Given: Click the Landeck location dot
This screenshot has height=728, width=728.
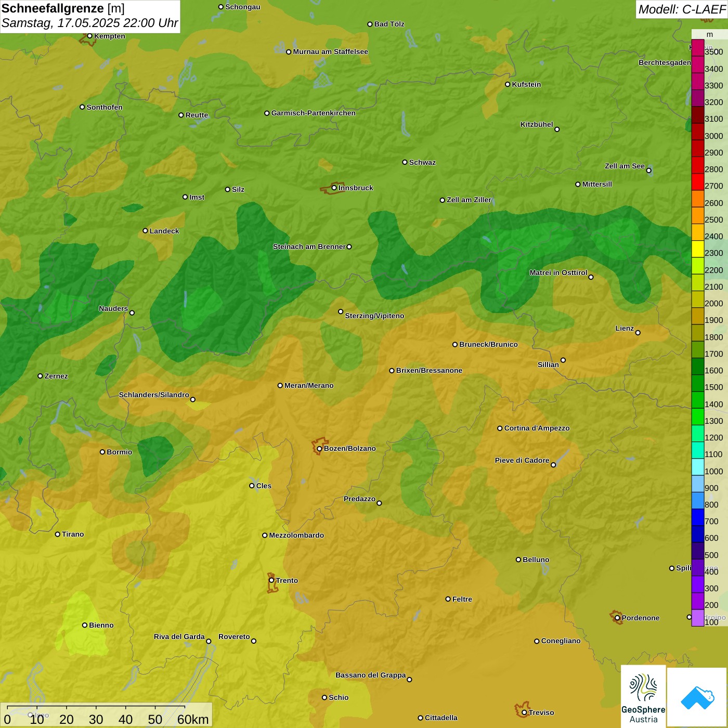Looking at the screenshot, I should point(146,231).
